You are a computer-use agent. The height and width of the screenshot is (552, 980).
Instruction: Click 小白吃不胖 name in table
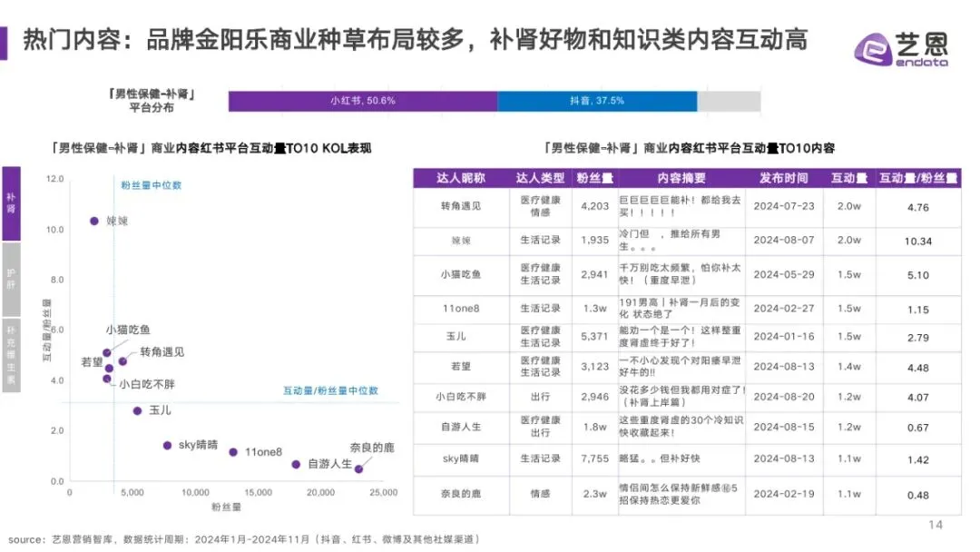461,397
